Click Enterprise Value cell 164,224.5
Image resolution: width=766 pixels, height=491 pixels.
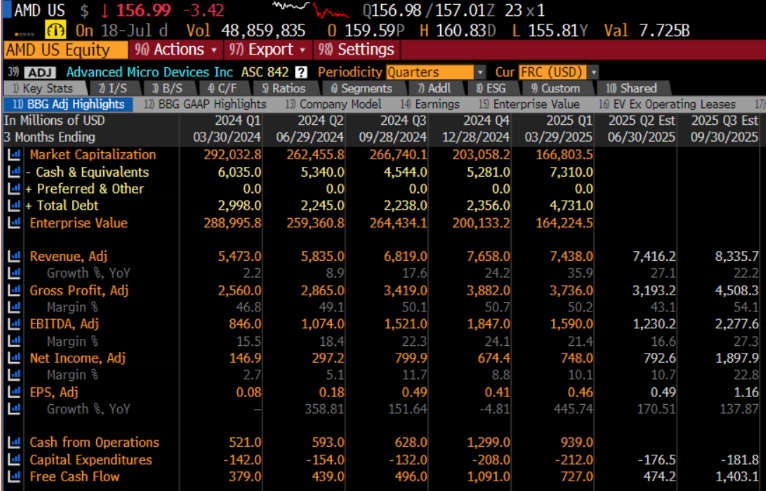pos(564,223)
